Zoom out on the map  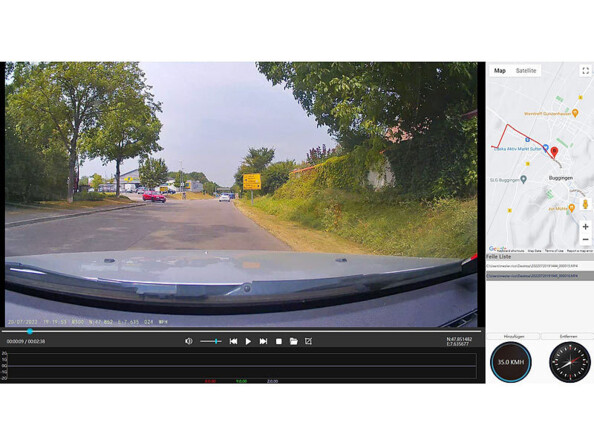coord(585,239)
